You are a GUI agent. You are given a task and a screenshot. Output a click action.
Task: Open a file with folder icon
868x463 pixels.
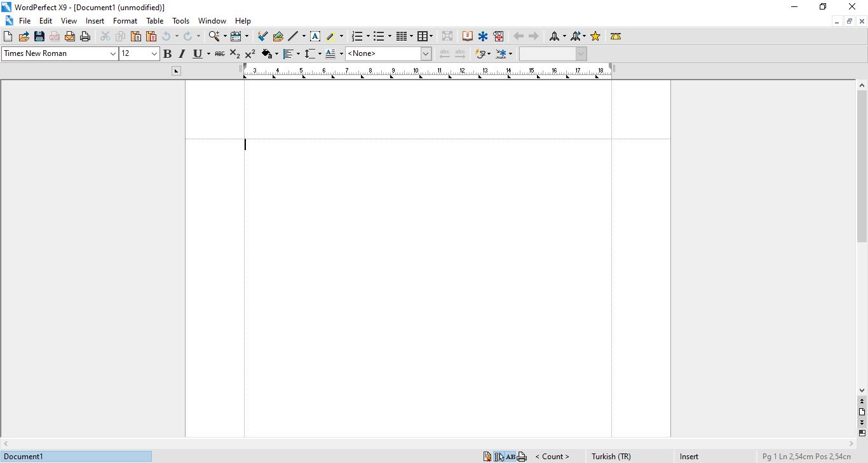pos(24,36)
